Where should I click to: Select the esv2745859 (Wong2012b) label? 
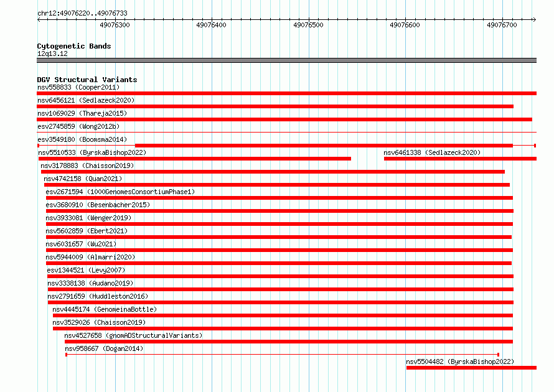coord(78,126)
